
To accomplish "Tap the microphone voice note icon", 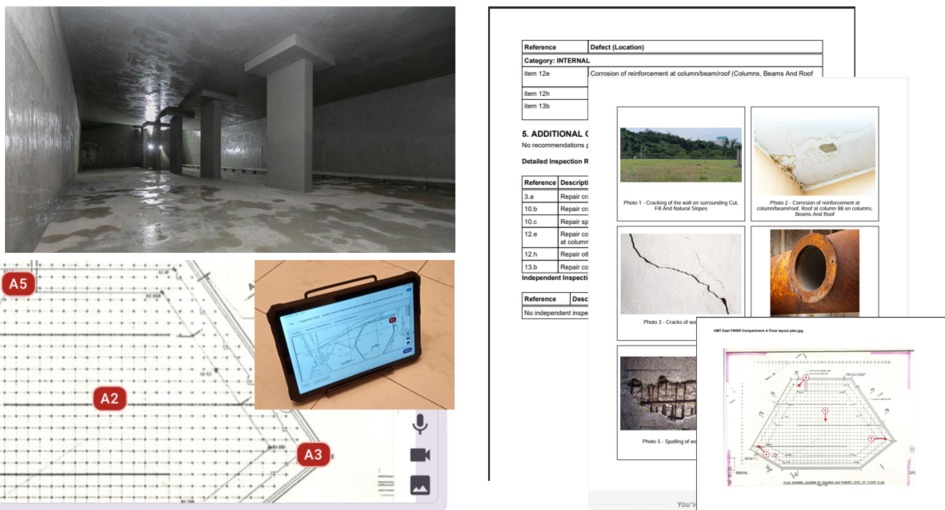I will [420, 424].
